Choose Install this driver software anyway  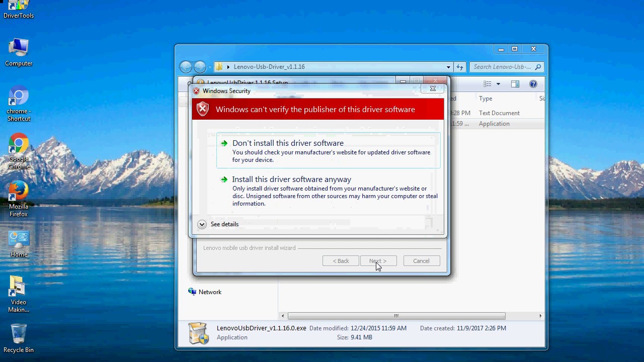tap(329, 191)
